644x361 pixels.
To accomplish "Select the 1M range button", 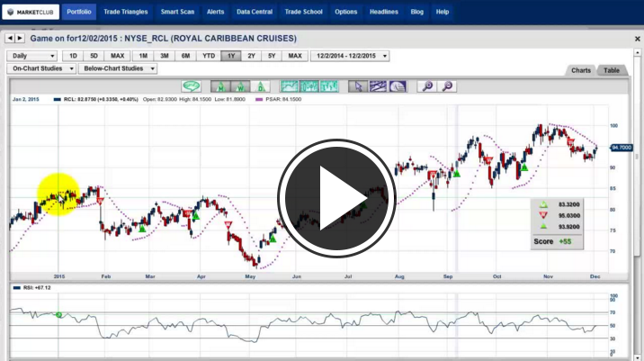I will pos(143,56).
